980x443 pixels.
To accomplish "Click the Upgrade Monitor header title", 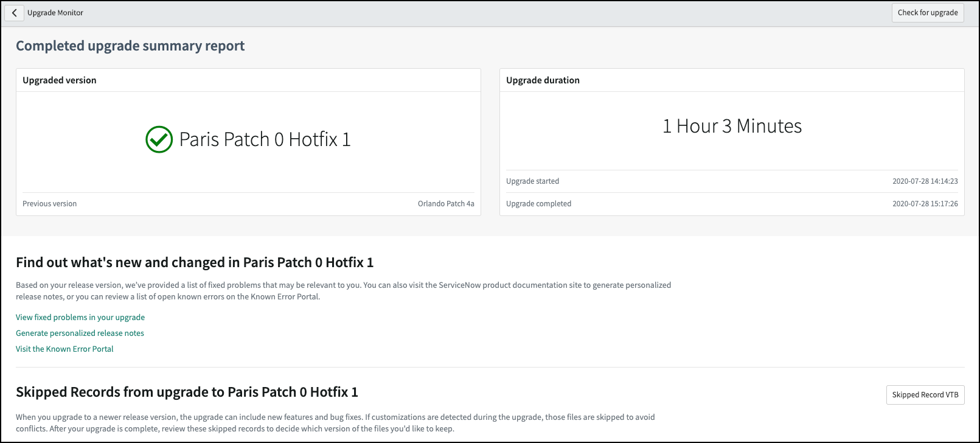I will pyautogui.click(x=55, y=13).
